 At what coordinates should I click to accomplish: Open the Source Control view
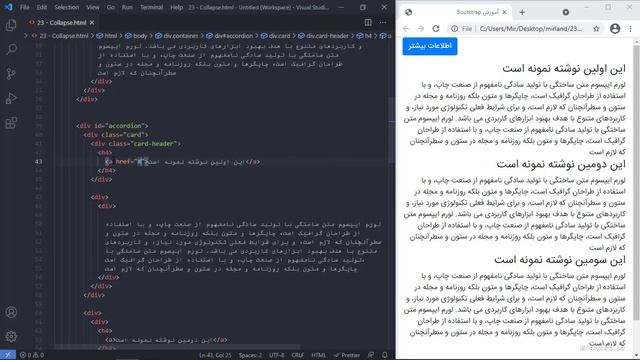[x=11, y=74]
